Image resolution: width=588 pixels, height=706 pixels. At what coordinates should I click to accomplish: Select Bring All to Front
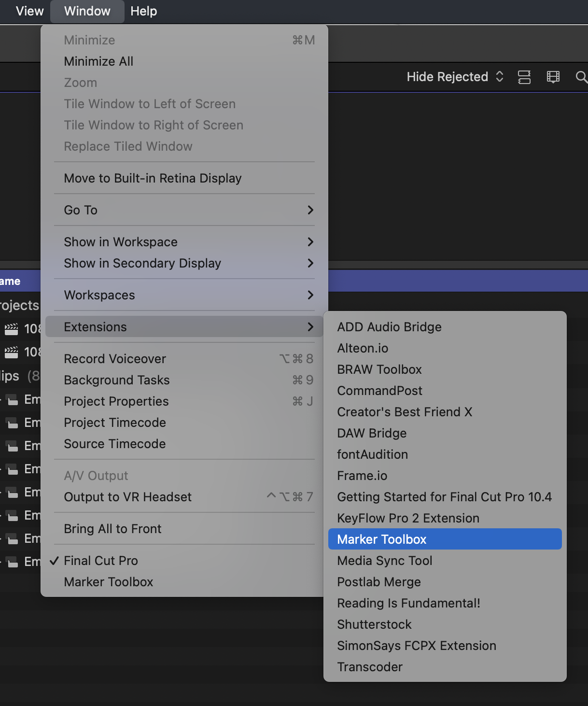pos(112,529)
